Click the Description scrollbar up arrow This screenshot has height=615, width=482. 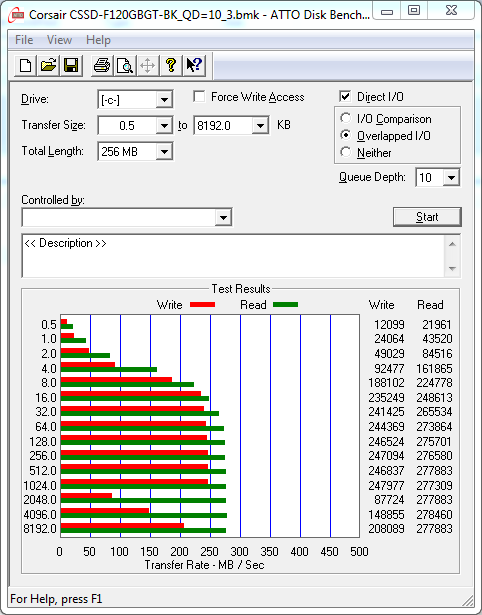(x=452, y=244)
